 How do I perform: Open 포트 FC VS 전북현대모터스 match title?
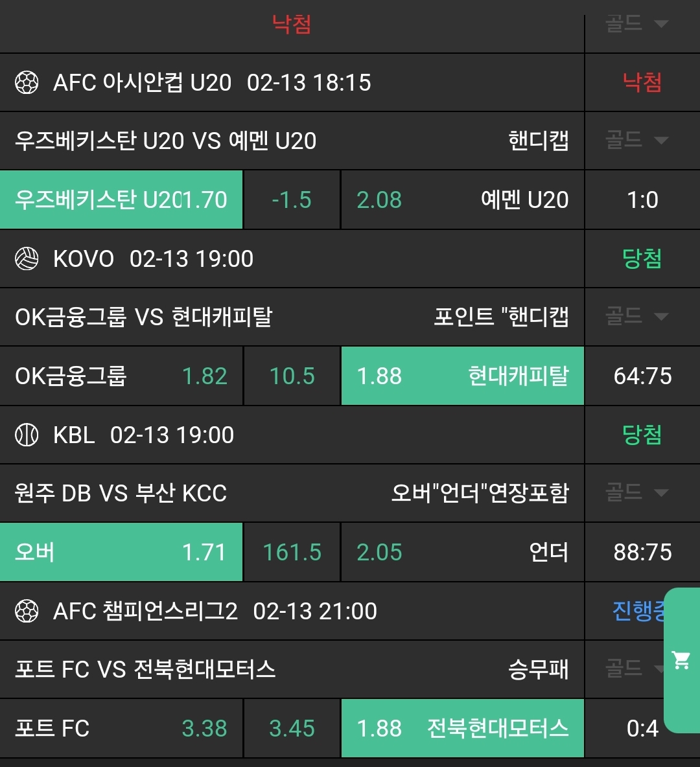coord(145,669)
